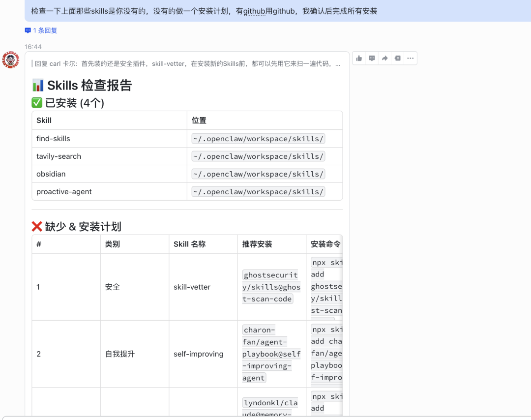This screenshot has height=420, width=531.
Task: Forward the message using the share arrow icon
Action: (384, 58)
